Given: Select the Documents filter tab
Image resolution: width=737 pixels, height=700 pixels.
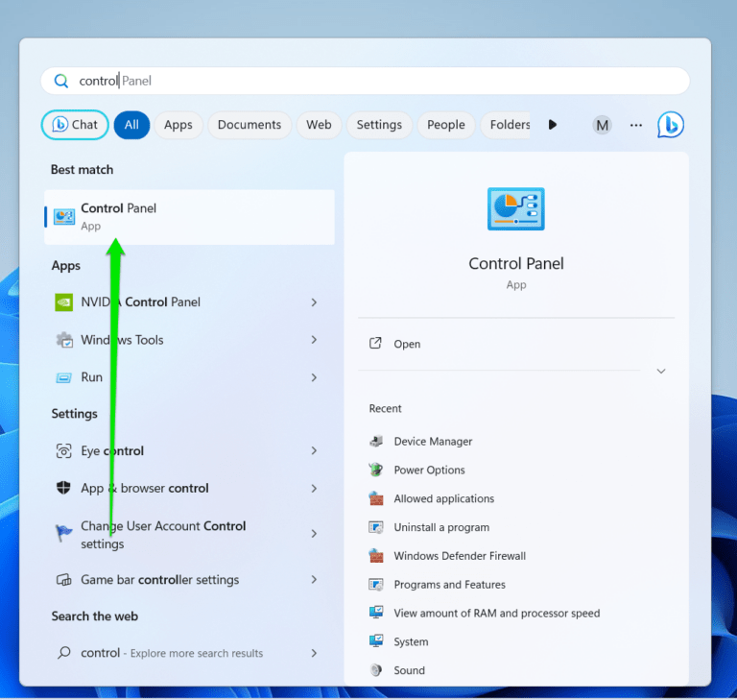Looking at the screenshot, I should pyautogui.click(x=250, y=125).
